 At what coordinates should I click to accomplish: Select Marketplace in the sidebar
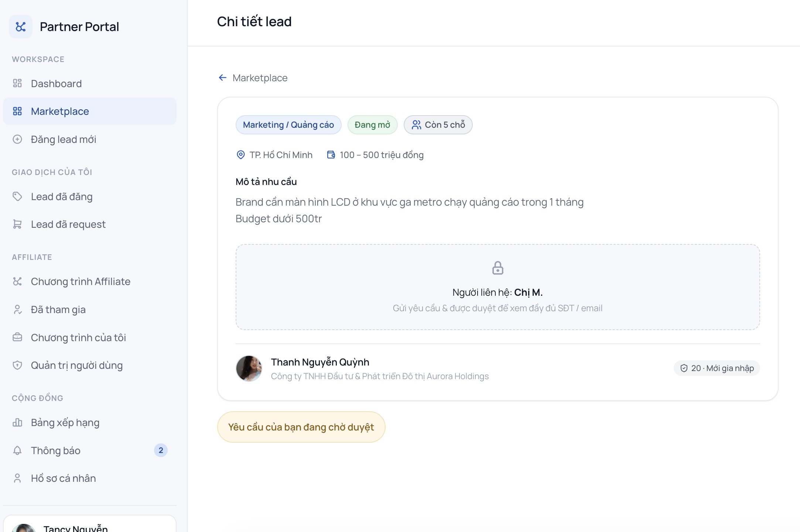point(90,111)
